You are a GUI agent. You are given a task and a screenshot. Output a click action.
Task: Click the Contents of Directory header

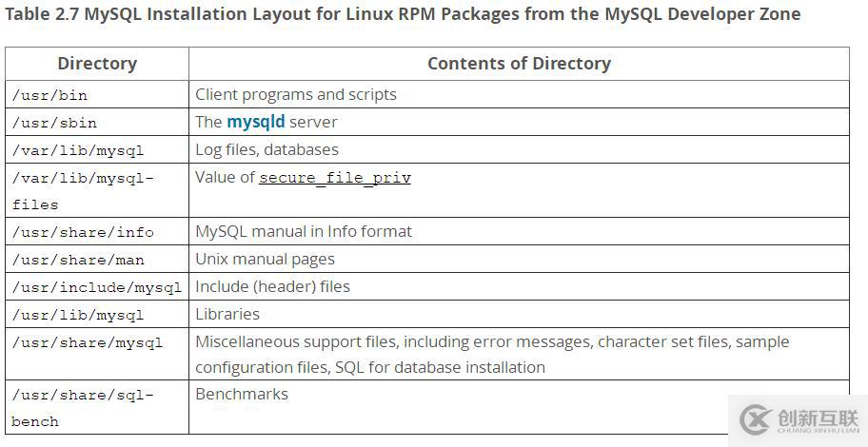(519, 64)
